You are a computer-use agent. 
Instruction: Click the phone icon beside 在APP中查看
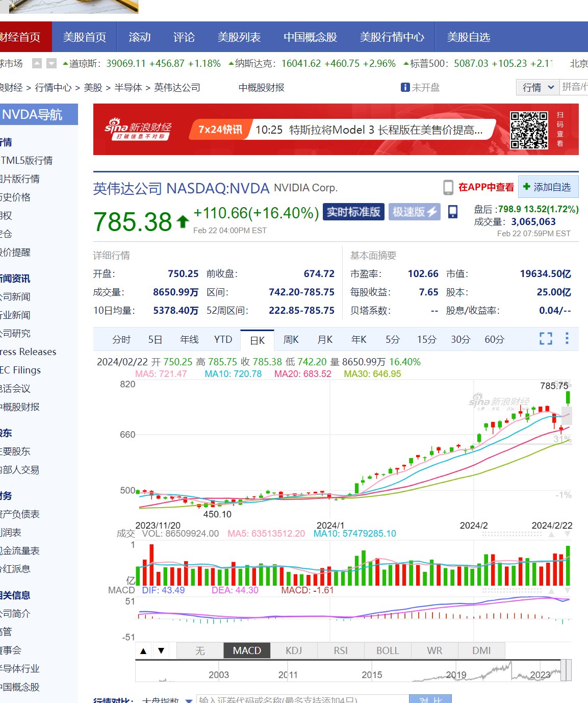click(x=448, y=187)
